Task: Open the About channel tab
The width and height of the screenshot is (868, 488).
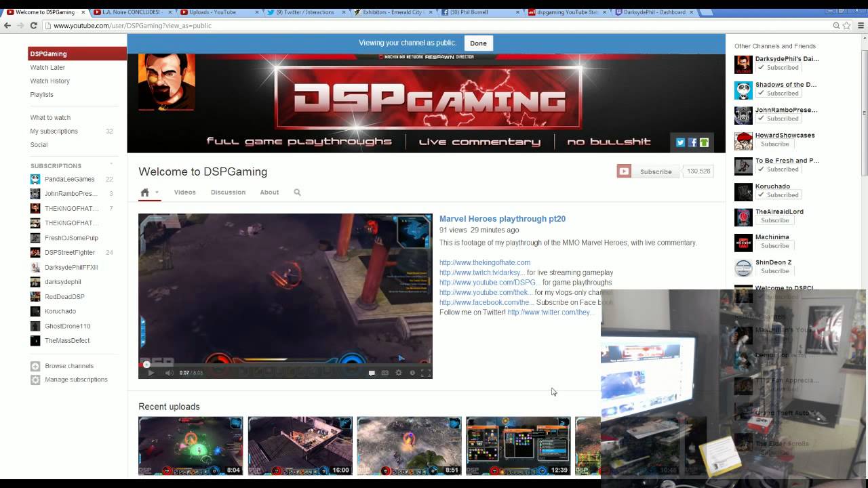Action: 269,192
